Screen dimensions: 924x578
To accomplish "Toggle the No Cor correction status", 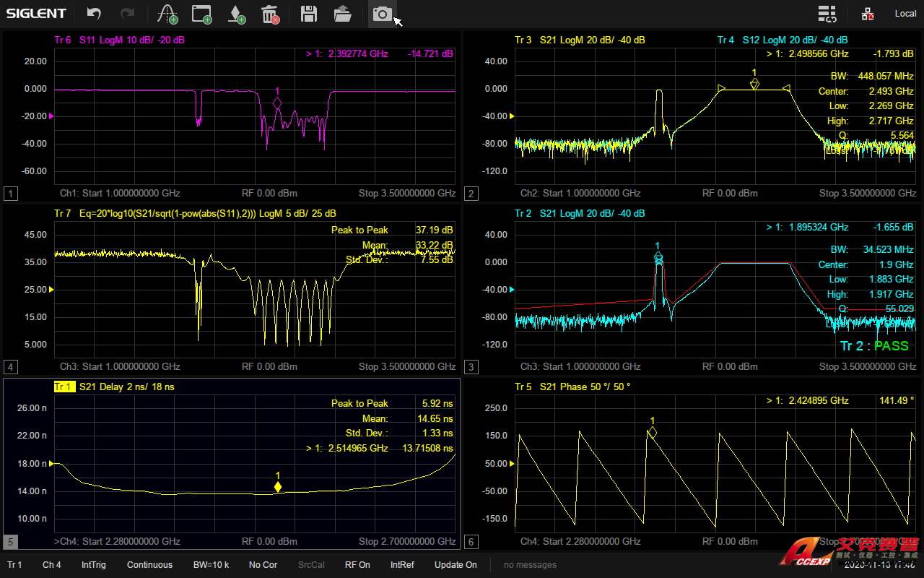I will [263, 565].
